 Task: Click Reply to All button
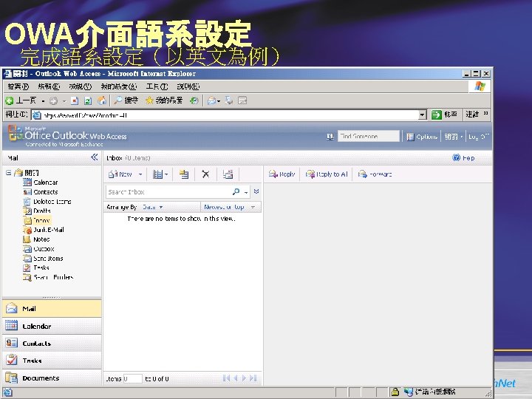tap(327, 174)
